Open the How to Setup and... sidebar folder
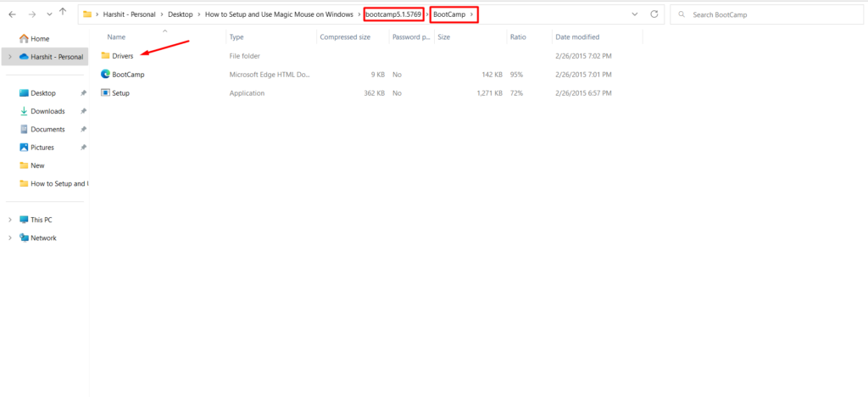868x397 pixels. click(58, 183)
